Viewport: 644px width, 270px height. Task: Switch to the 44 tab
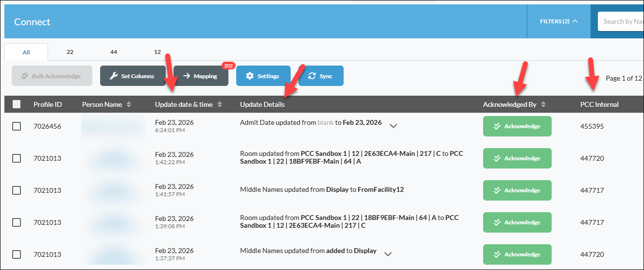click(114, 52)
